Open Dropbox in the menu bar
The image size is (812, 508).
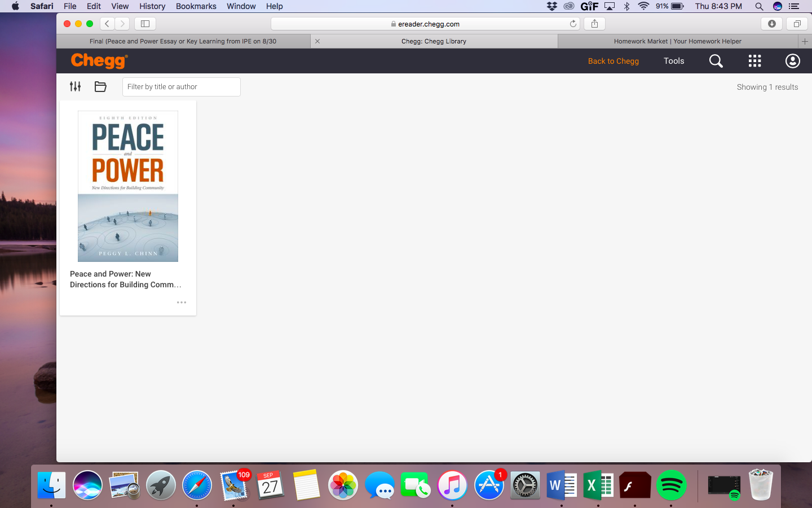pos(552,6)
